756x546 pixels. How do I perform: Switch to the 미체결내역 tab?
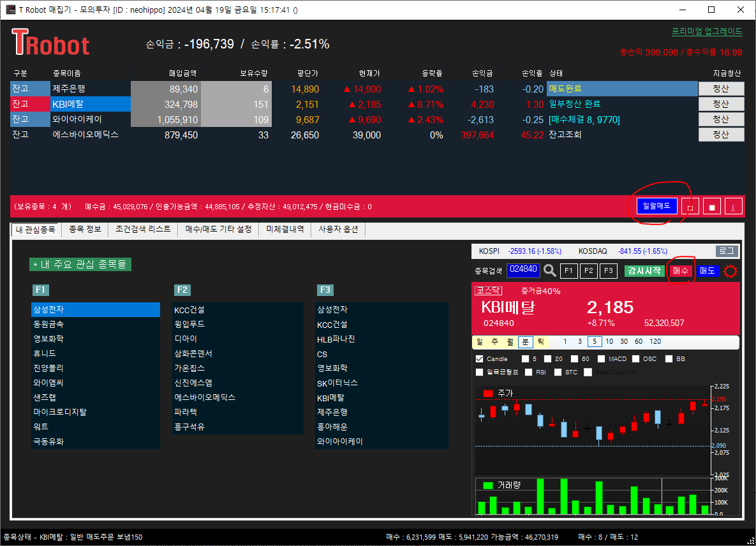coord(285,229)
